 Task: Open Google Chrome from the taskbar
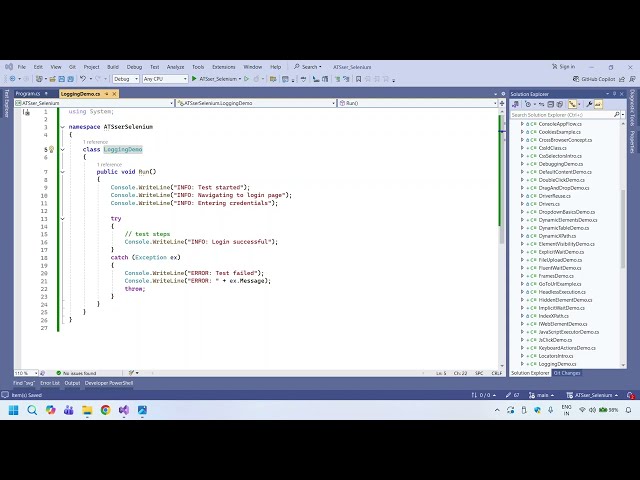[x=105, y=410]
